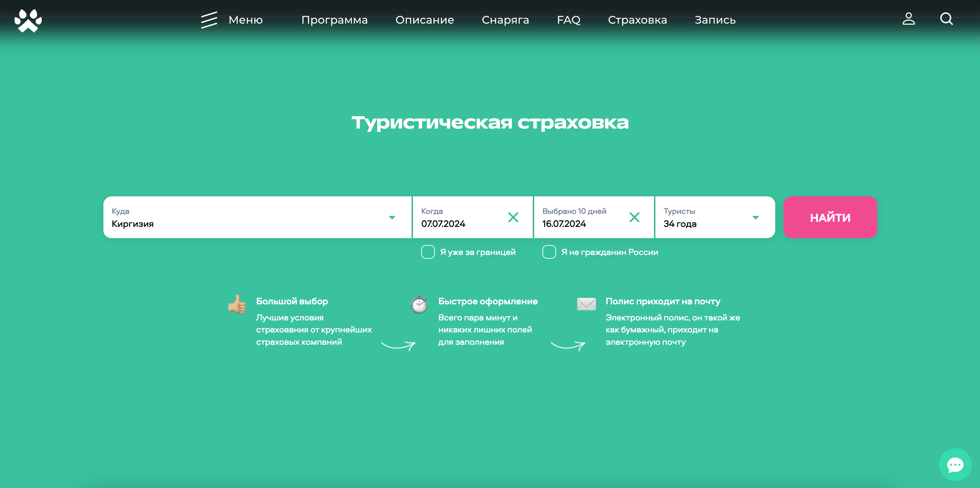Screen dimensions: 980x488
Task: Go to Снаряга section
Action: pyautogui.click(x=505, y=20)
